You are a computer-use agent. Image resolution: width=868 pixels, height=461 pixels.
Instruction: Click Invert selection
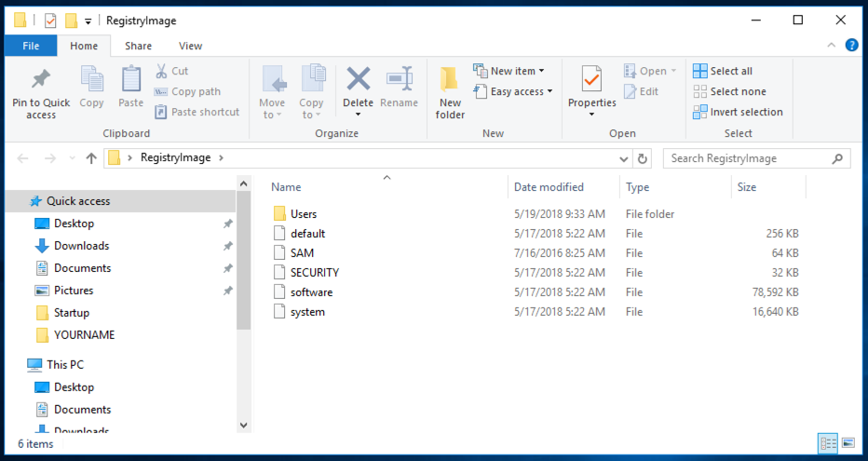pyautogui.click(x=738, y=112)
